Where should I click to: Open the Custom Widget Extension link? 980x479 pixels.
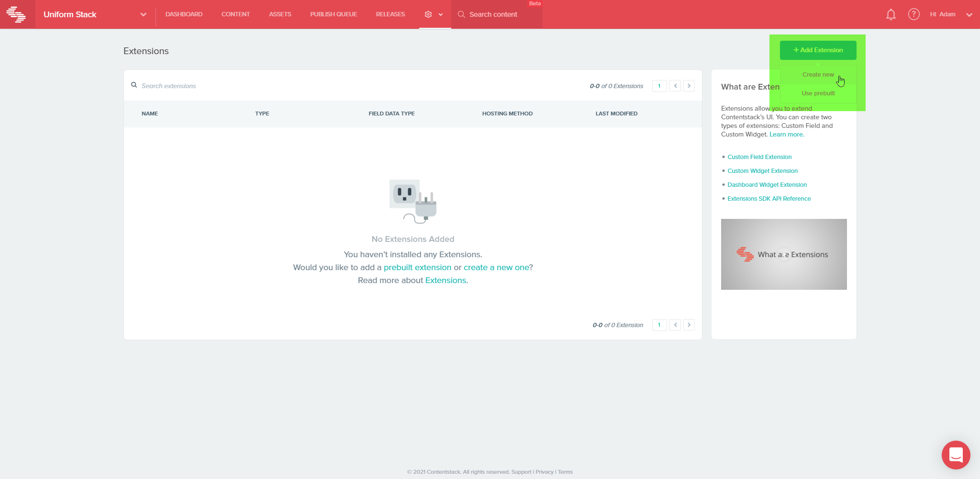pyautogui.click(x=763, y=171)
